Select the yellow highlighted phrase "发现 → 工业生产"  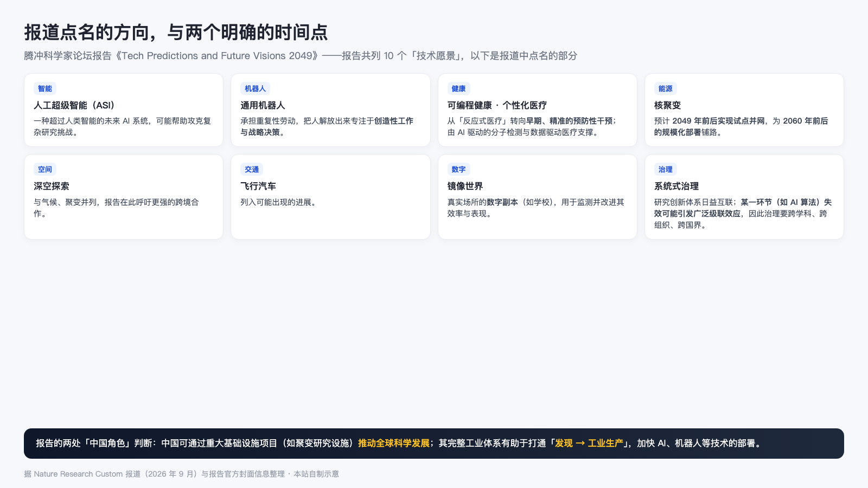[x=589, y=444]
